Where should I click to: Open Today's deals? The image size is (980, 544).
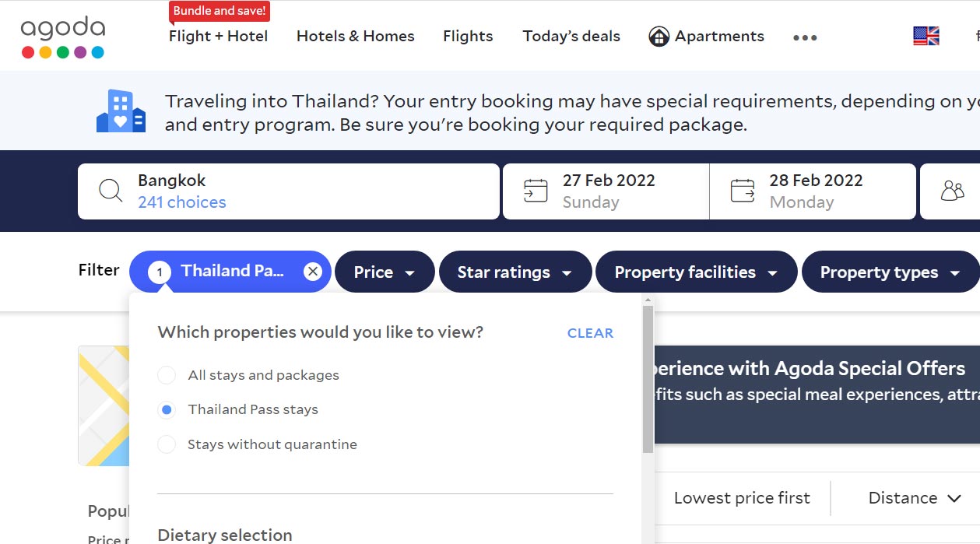point(571,36)
